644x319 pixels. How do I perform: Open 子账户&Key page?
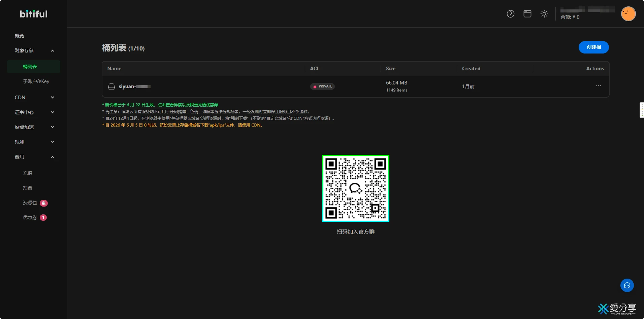pos(36,81)
